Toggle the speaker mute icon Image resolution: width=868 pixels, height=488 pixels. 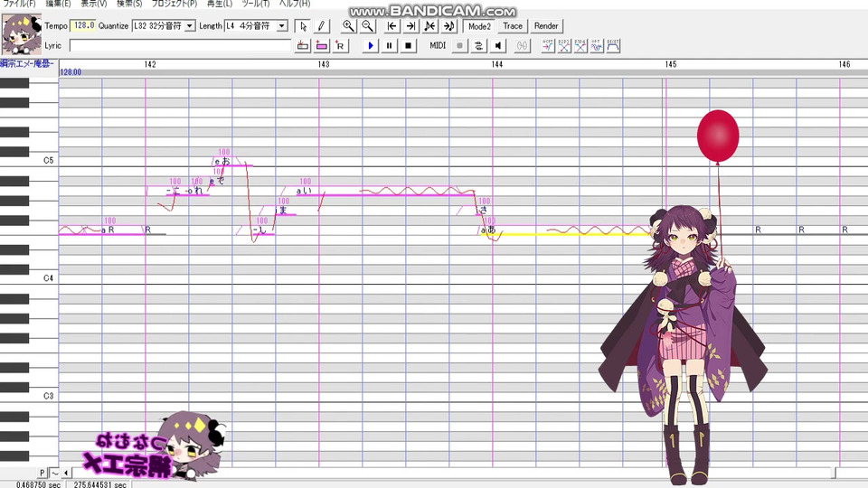coord(497,46)
